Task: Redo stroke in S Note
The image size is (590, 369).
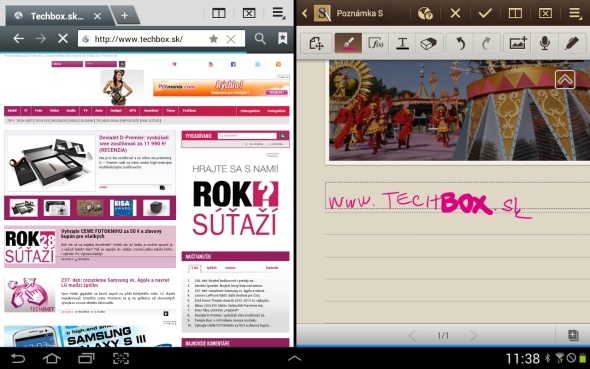Action: point(486,43)
